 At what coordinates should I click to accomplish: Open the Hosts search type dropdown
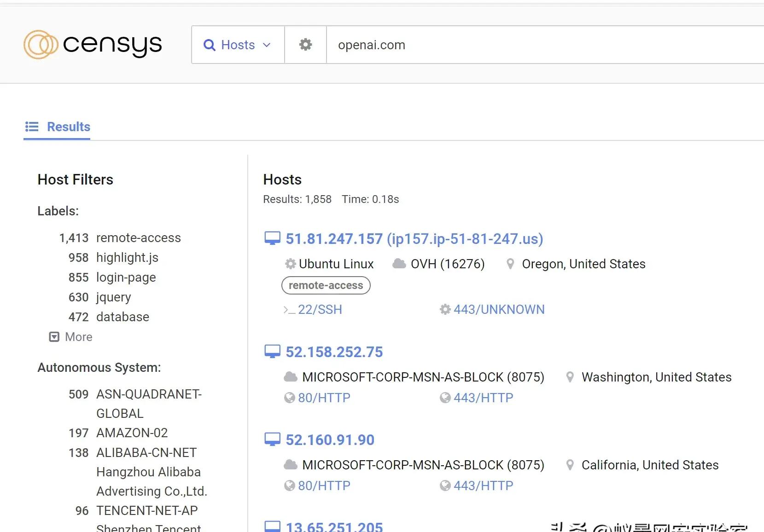(x=238, y=45)
